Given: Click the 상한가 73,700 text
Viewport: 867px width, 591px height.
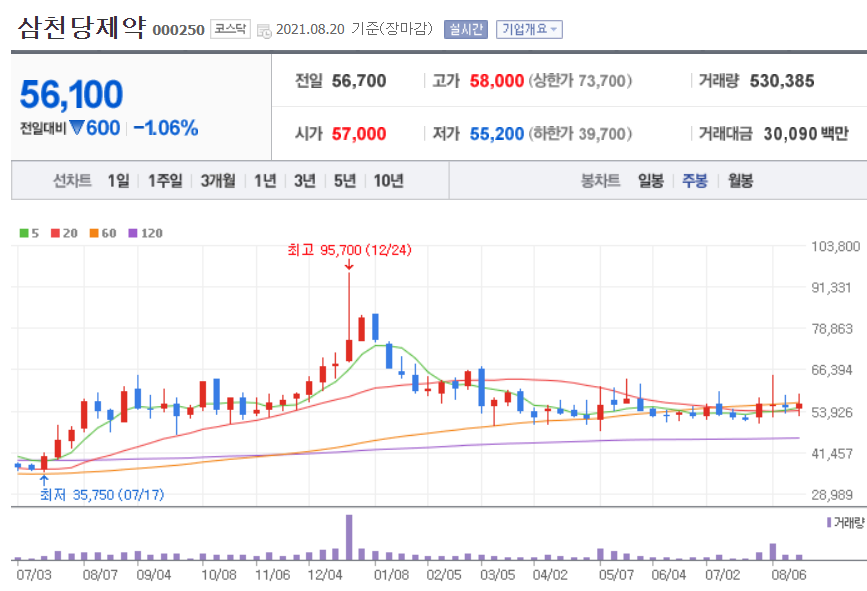Looking at the screenshot, I should coord(580,81).
